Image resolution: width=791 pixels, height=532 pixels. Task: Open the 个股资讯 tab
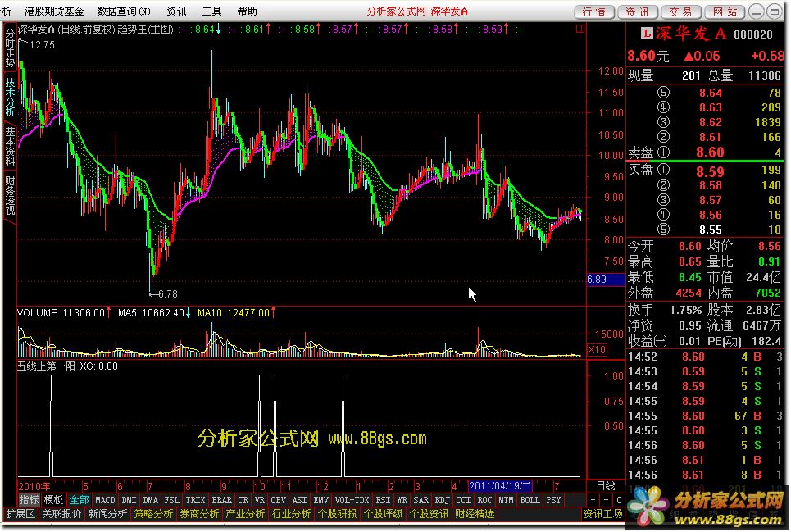pyautogui.click(x=429, y=514)
